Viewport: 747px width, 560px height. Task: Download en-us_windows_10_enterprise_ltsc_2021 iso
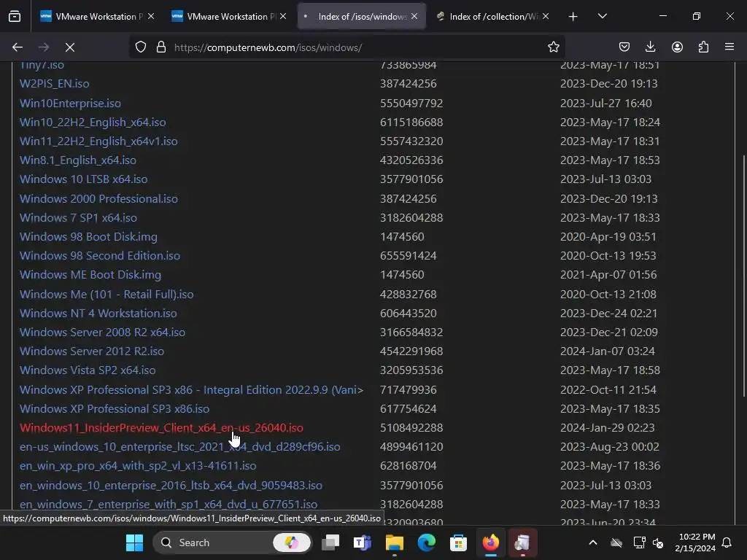pos(179,447)
